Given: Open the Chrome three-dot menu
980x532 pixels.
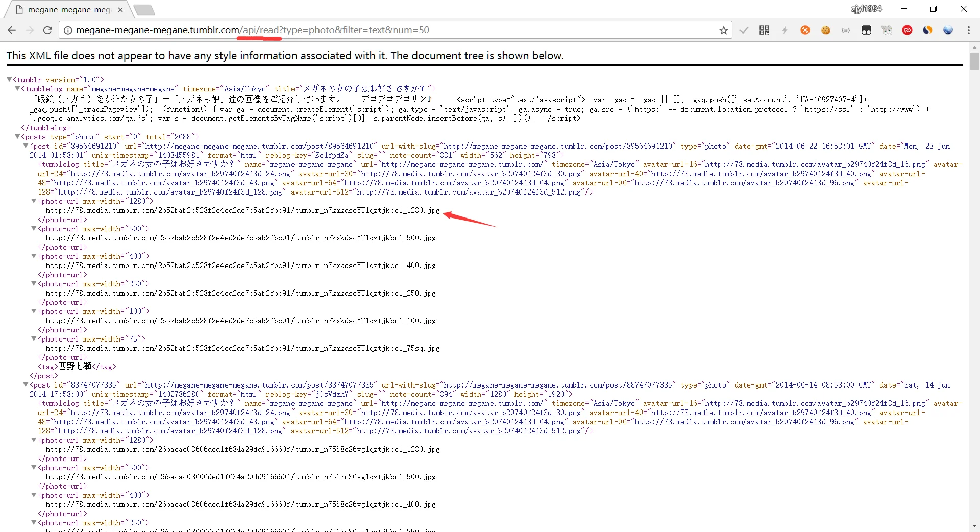Looking at the screenshot, I should coord(968,30).
